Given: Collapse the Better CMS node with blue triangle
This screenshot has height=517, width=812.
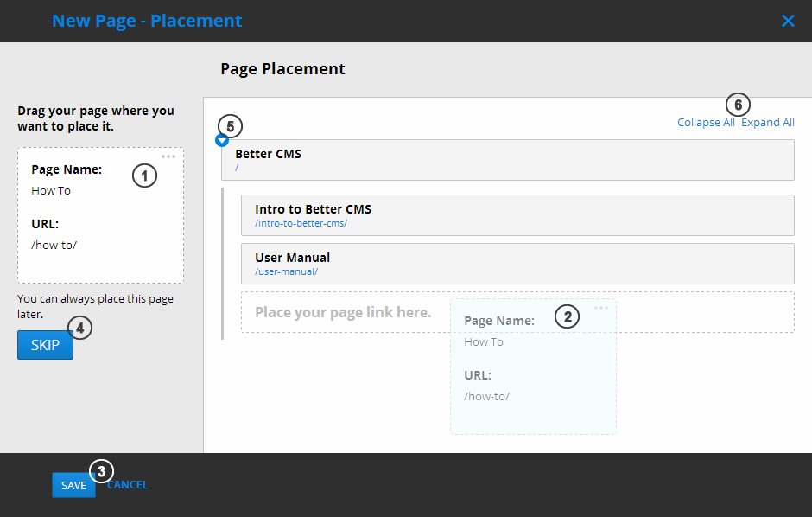Looking at the screenshot, I should coord(222,140).
